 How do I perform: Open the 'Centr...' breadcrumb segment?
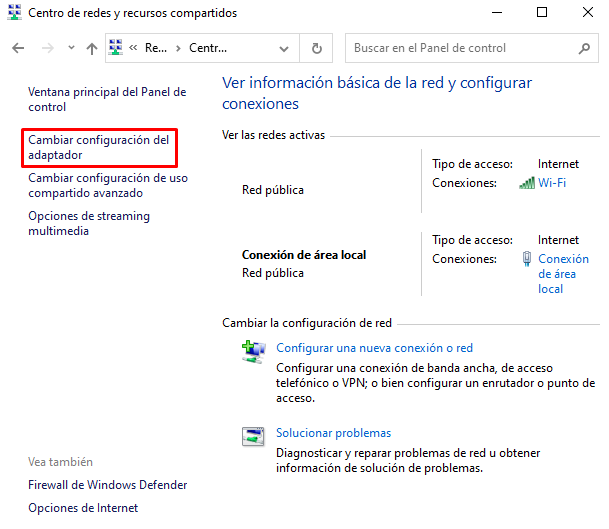(208, 48)
